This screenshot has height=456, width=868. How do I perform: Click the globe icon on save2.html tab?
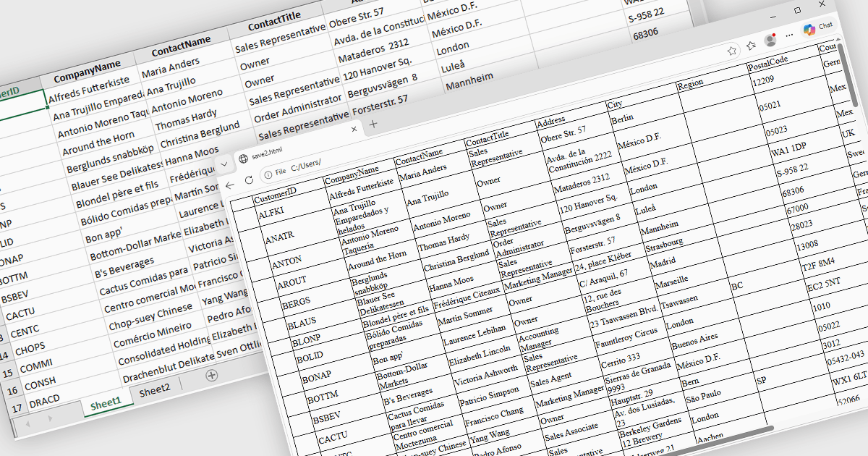244,159
